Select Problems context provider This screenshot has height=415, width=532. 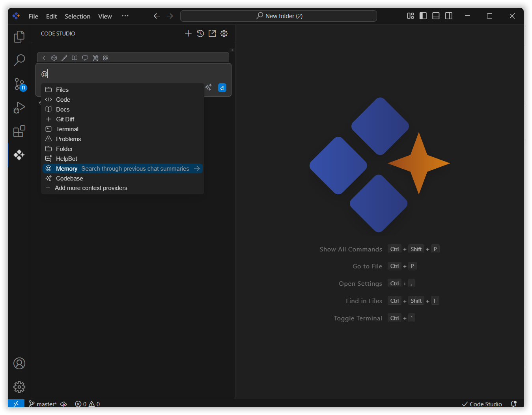coord(123,139)
